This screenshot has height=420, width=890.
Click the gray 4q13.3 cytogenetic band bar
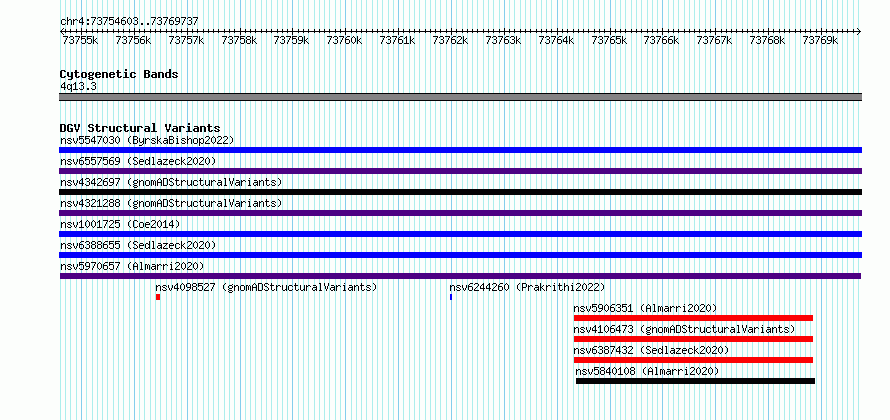(x=460, y=97)
